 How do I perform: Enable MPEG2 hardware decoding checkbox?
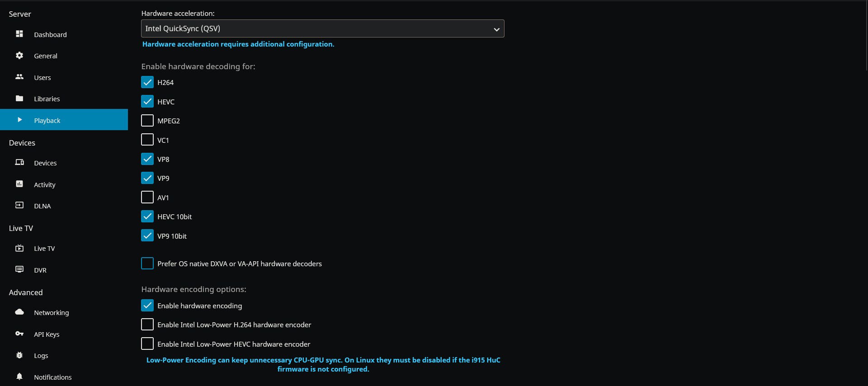point(147,121)
